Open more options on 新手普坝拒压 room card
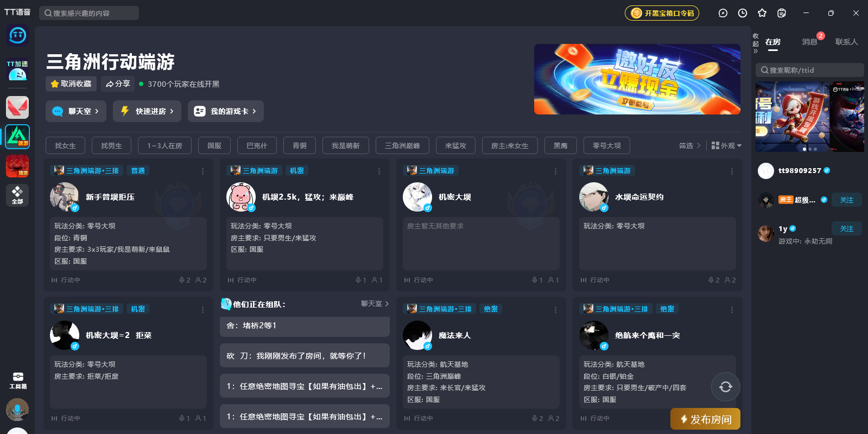This screenshot has height=434, width=868. (x=202, y=171)
